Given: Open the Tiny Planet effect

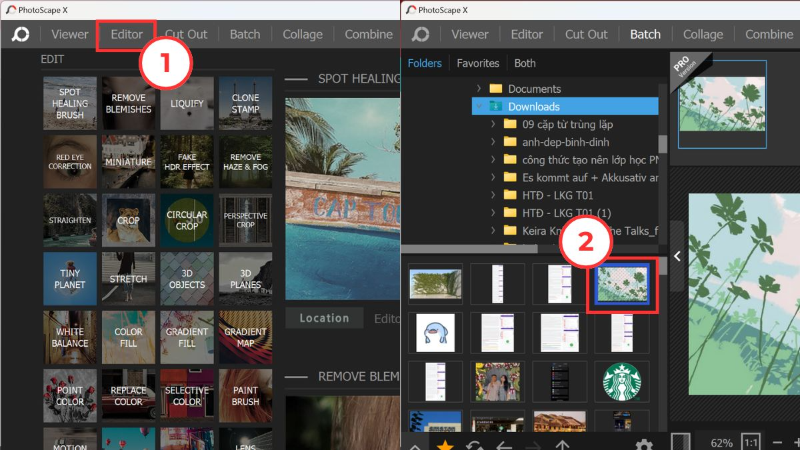Looking at the screenshot, I should (70, 279).
